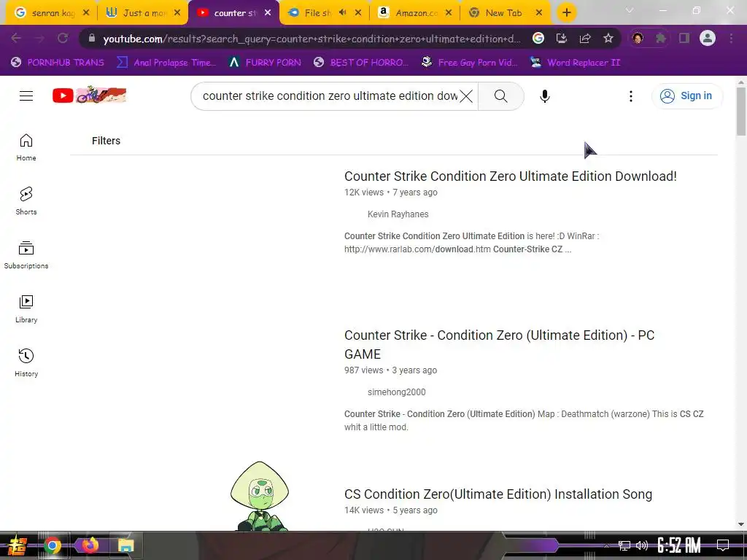Click the Google icon in address bar

pyautogui.click(x=538, y=38)
